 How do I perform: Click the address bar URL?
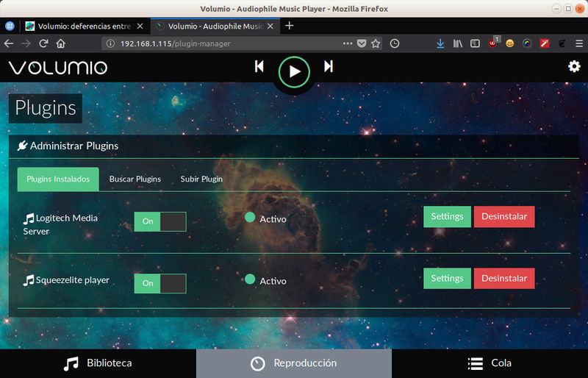(175, 43)
